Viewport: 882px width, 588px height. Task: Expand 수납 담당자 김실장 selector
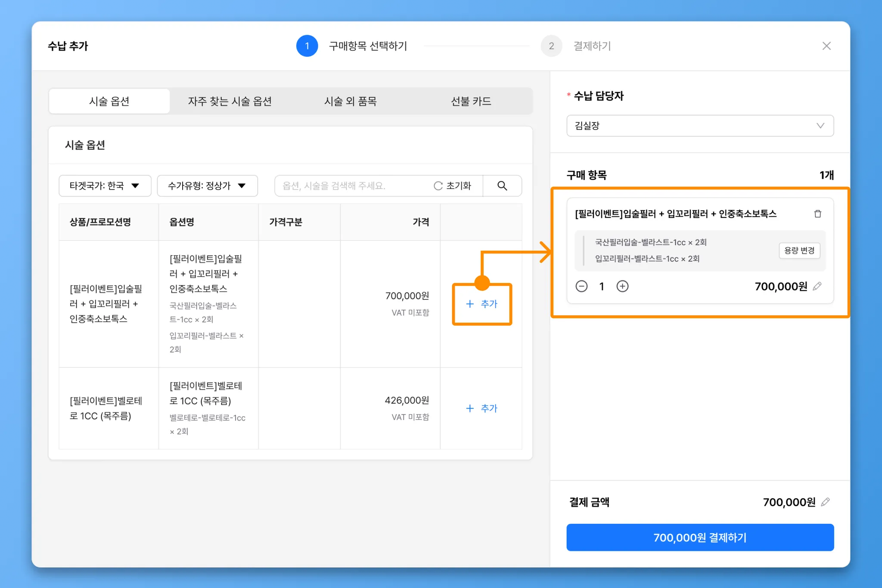coord(700,126)
